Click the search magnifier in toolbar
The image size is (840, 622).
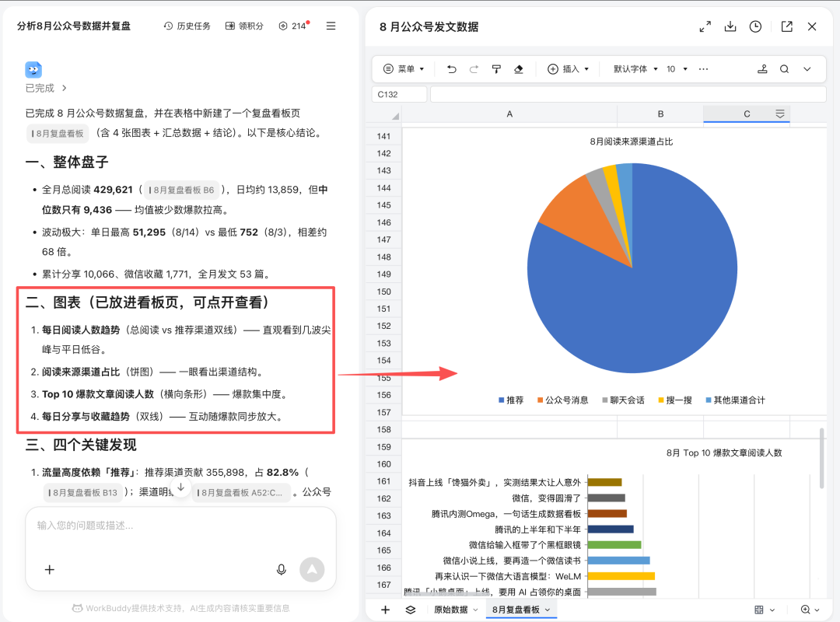(784, 69)
